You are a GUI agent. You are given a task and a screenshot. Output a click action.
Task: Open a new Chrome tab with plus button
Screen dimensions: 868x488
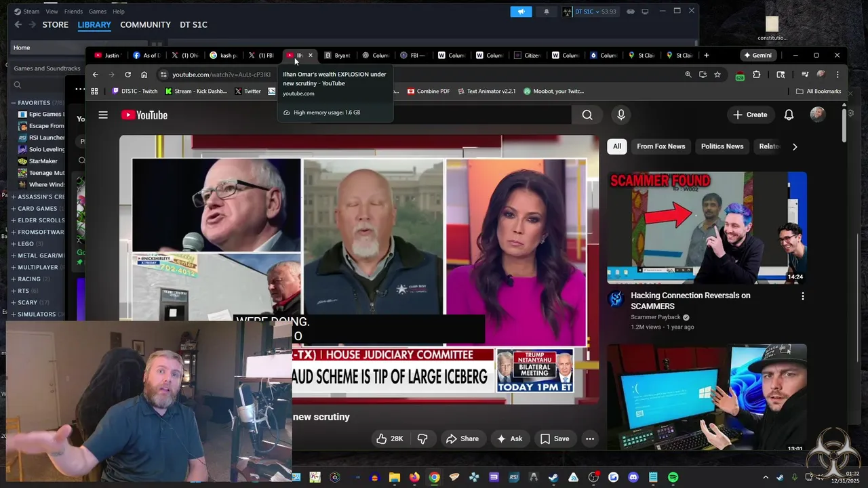706,55
